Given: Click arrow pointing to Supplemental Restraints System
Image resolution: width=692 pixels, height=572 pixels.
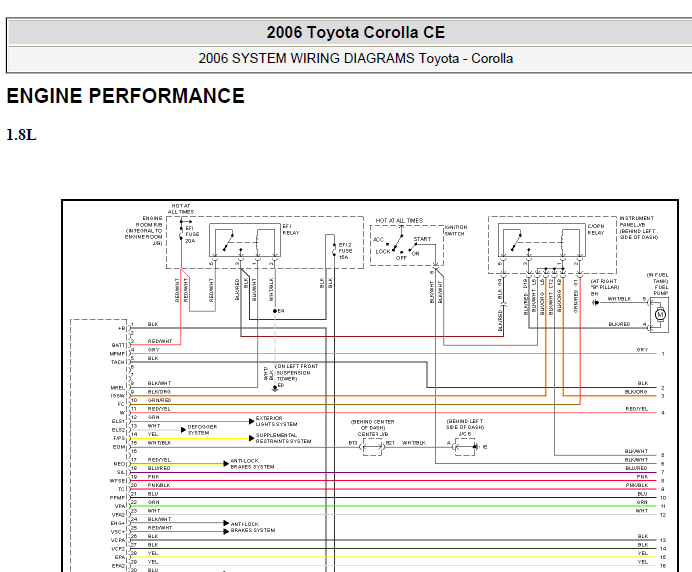Looking at the screenshot, I should pyautogui.click(x=252, y=438).
